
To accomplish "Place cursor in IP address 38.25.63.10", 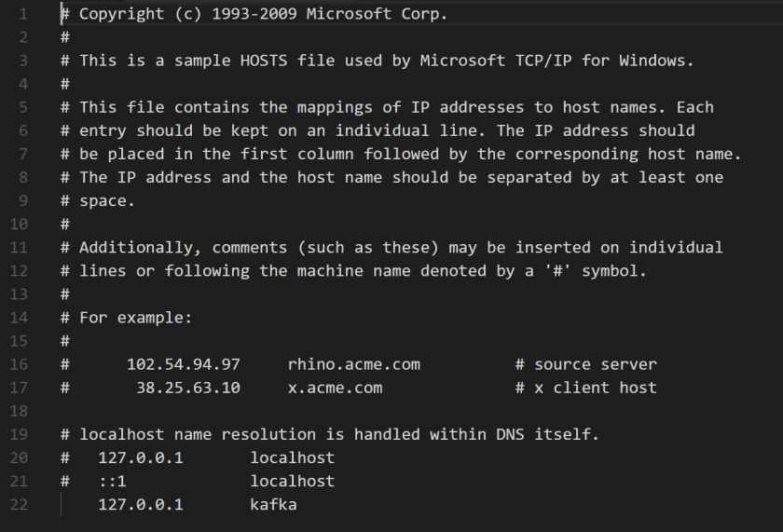I will coord(188,388).
